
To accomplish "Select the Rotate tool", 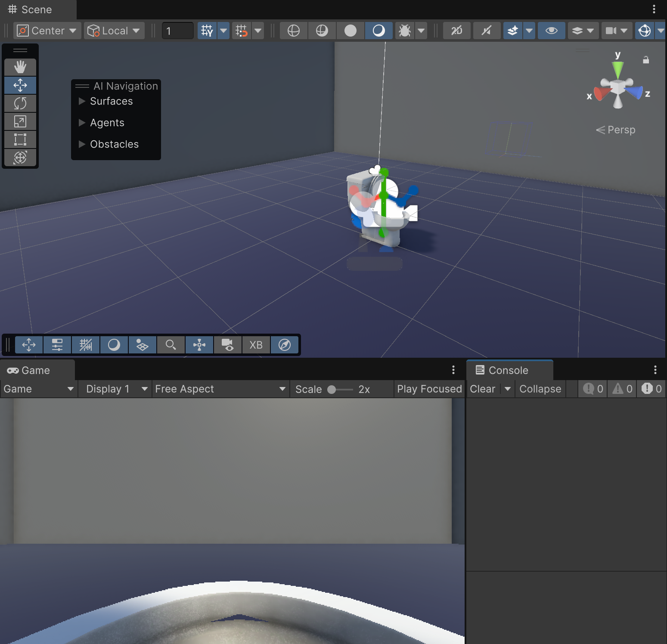I will [x=20, y=103].
